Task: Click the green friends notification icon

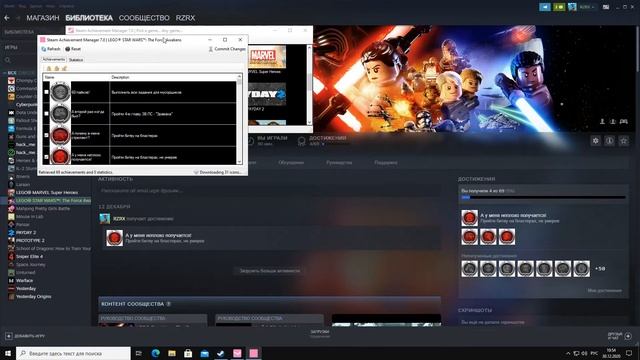Action: (559, 7)
